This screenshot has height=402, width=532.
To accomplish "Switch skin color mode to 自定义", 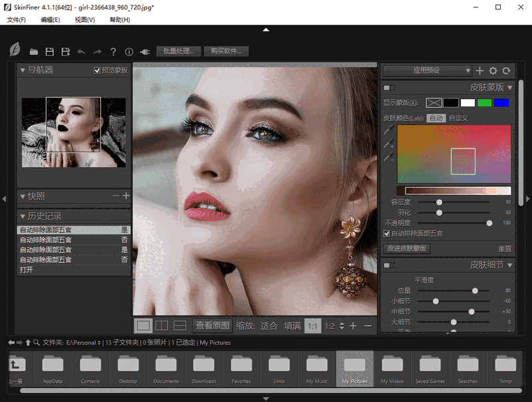I will [459, 118].
